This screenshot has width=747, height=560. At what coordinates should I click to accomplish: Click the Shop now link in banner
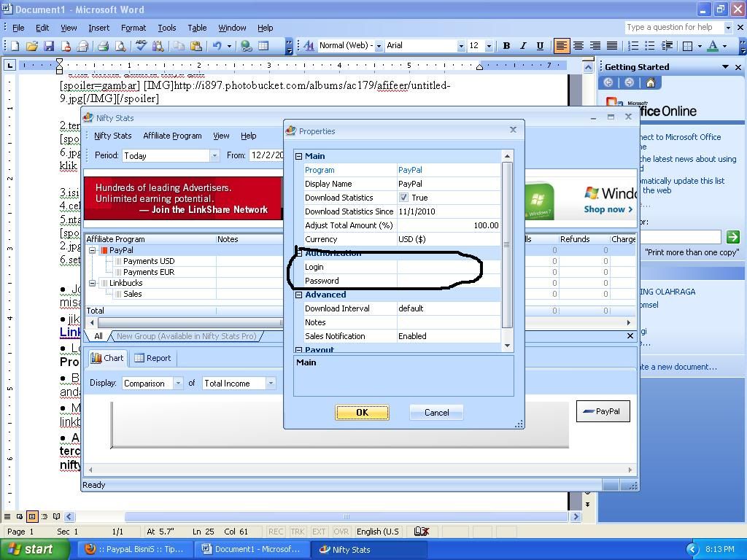click(608, 209)
